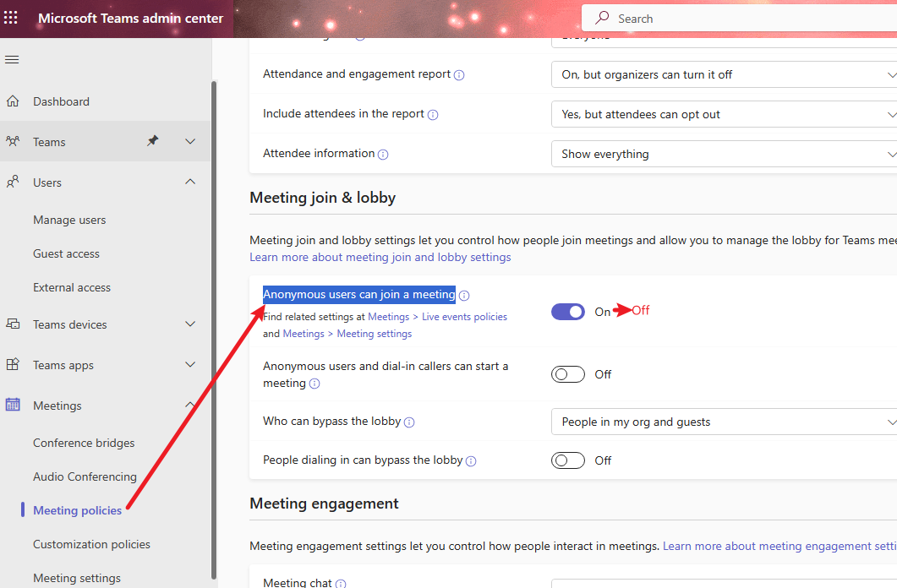The height and width of the screenshot is (588, 897).
Task: Collapse the navigation hamburger menu
Action: pos(12,59)
